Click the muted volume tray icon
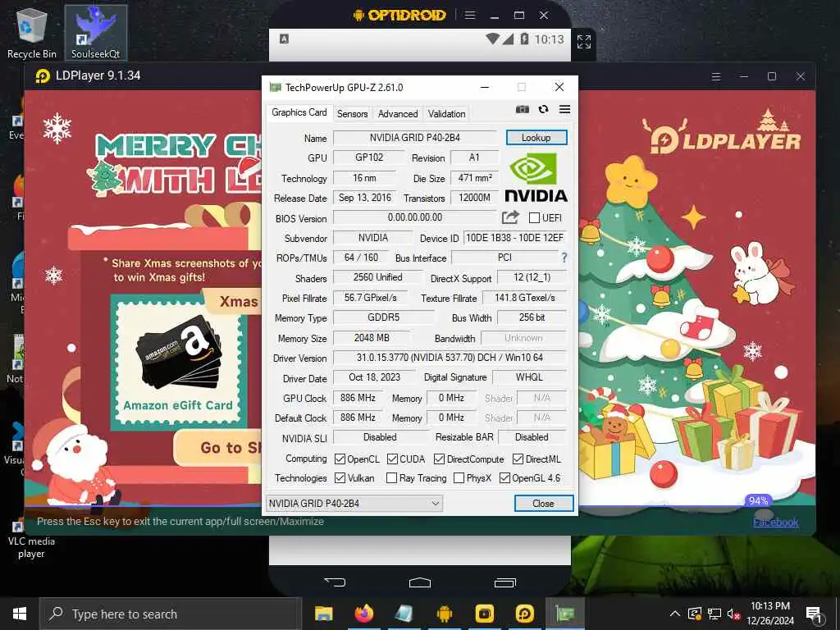 (733, 614)
